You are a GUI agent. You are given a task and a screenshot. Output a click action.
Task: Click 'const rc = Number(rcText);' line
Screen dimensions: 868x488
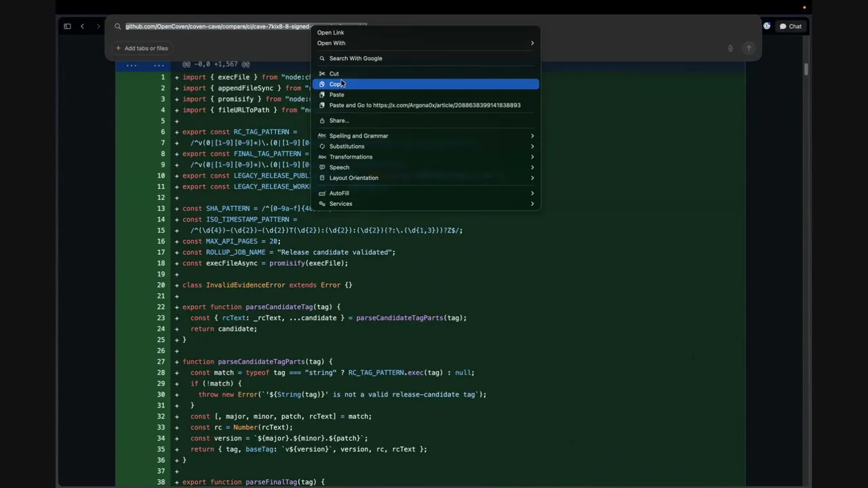(x=241, y=427)
